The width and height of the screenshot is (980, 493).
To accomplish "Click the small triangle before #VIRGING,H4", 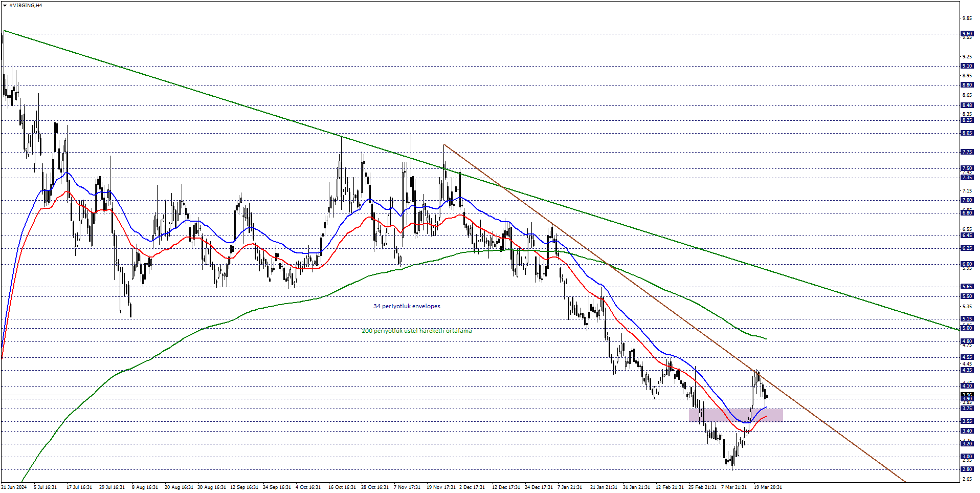I will pos(5,5).
